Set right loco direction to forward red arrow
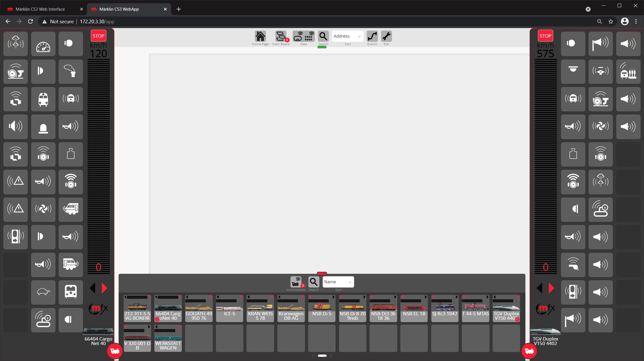The width and height of the screenshot is (644, 361). [x=551, y=288]
